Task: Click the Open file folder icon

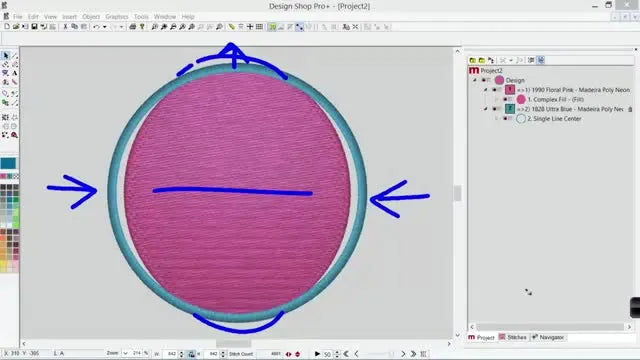Action: (16, 27)
